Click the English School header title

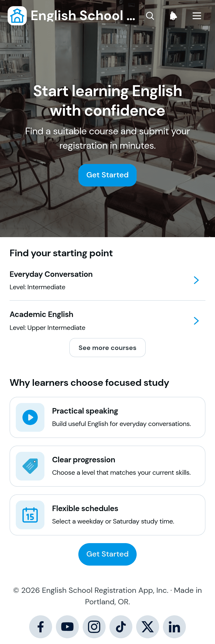pos(83,16)
